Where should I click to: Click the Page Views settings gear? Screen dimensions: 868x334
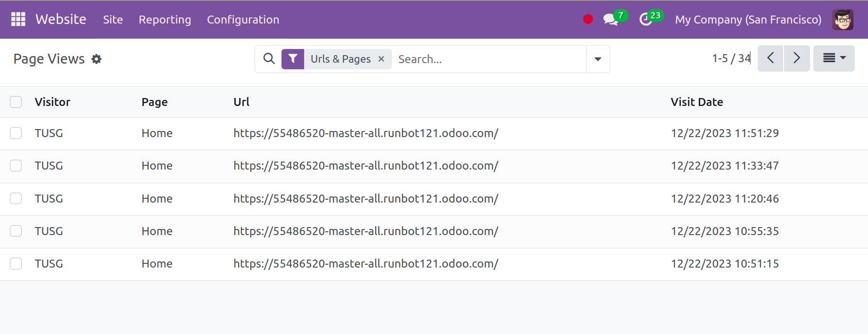[x=96, y=59]
